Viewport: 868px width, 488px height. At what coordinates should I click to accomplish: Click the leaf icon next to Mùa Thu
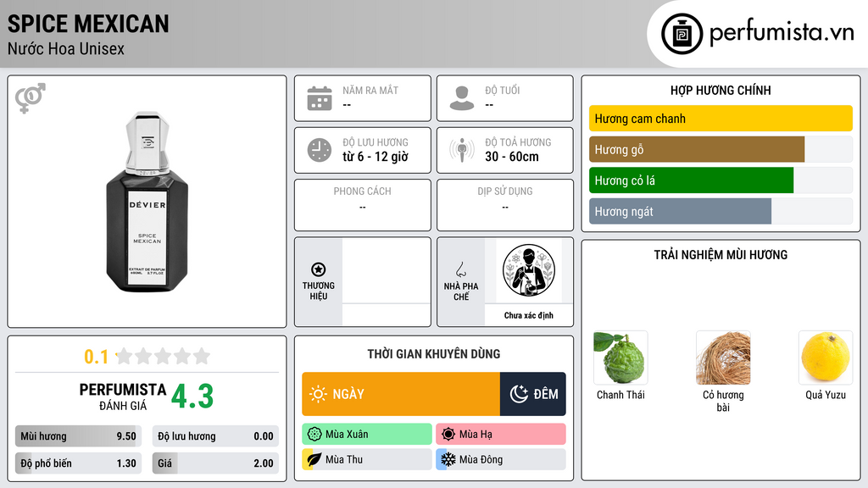(x=314, y=459)
